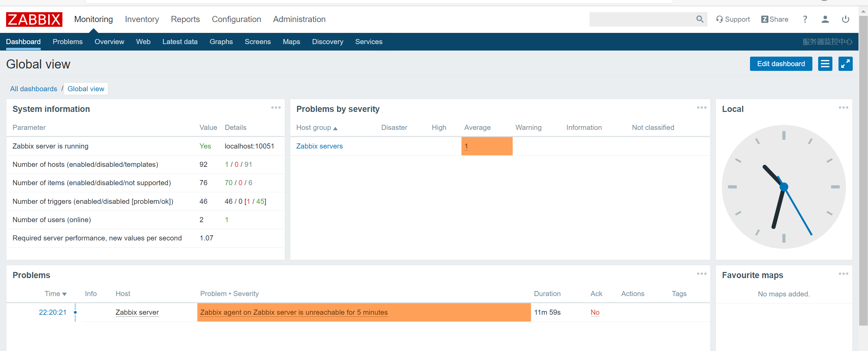
Task: Switch to the Dashboard tab
Action: [x=23, y=42]
